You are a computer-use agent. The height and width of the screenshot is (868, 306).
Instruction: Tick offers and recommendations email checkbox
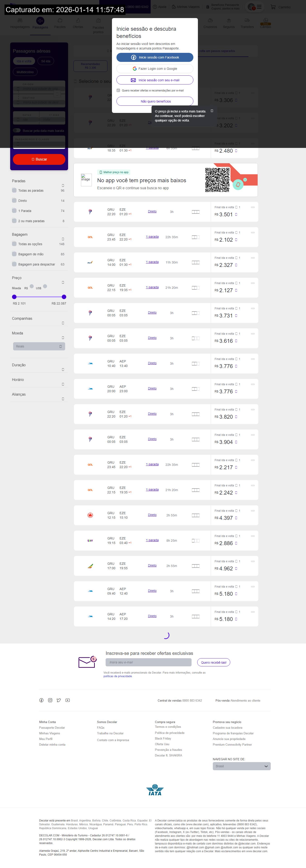(x=118, y=90)
